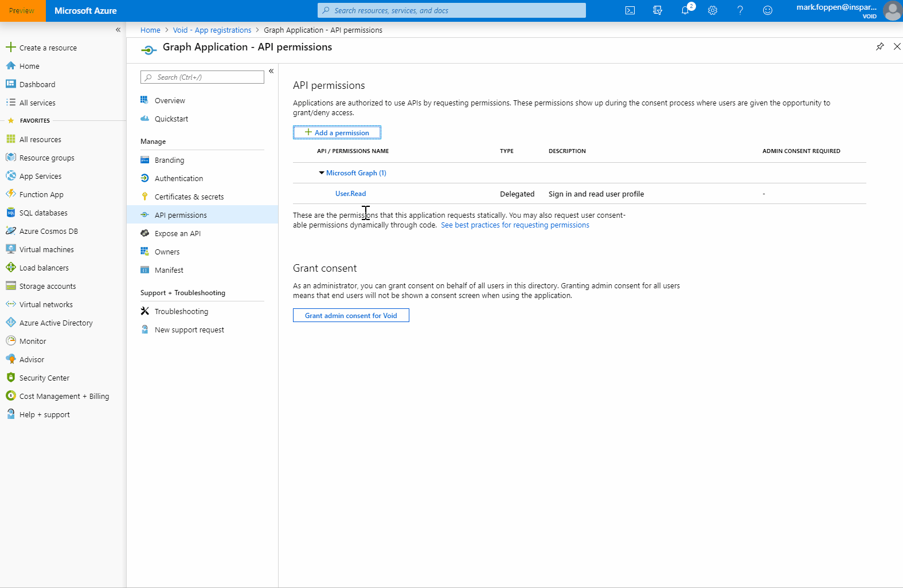Click the Storage accounts icon
Viewport: 903px width, 588px height.
pyautogui.click(x=10, y=286)
